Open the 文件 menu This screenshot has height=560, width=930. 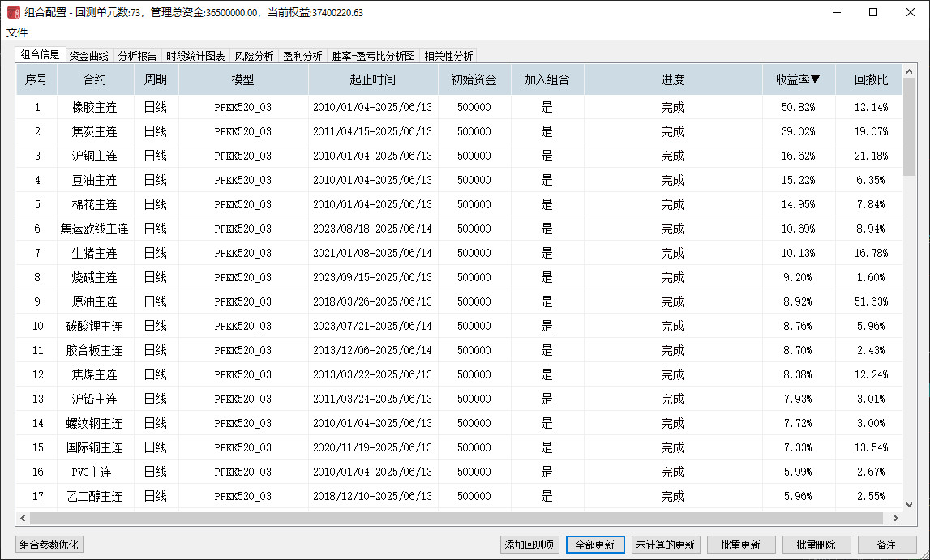[17, 32]
